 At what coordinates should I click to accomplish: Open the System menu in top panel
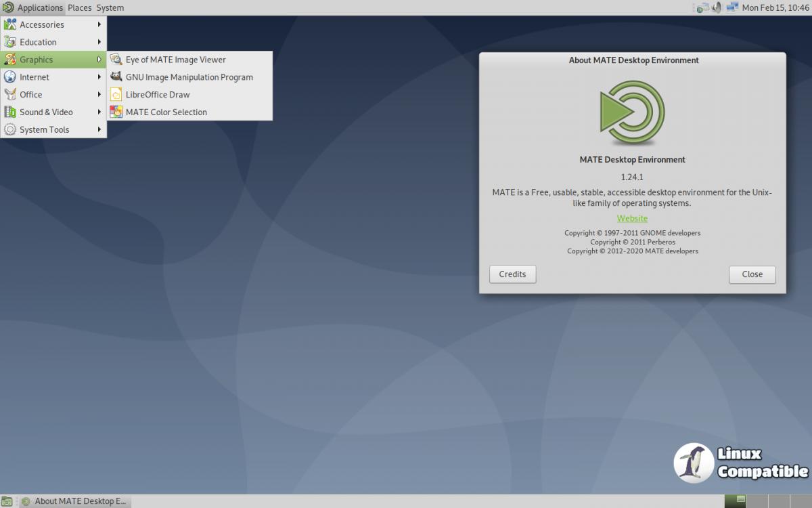coord(110,7)
